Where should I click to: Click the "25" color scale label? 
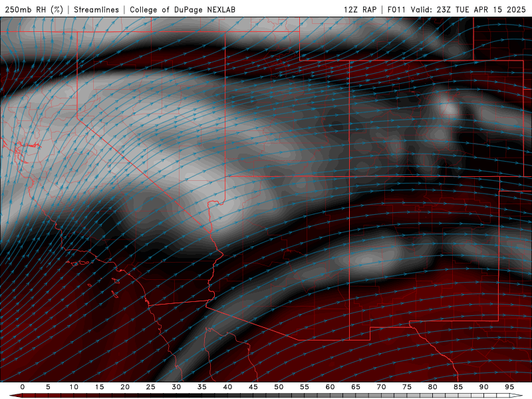click(151, 387)
